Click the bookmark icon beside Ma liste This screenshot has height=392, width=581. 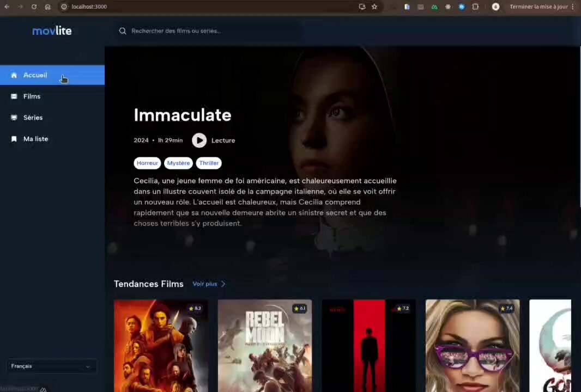coord(14,139)
